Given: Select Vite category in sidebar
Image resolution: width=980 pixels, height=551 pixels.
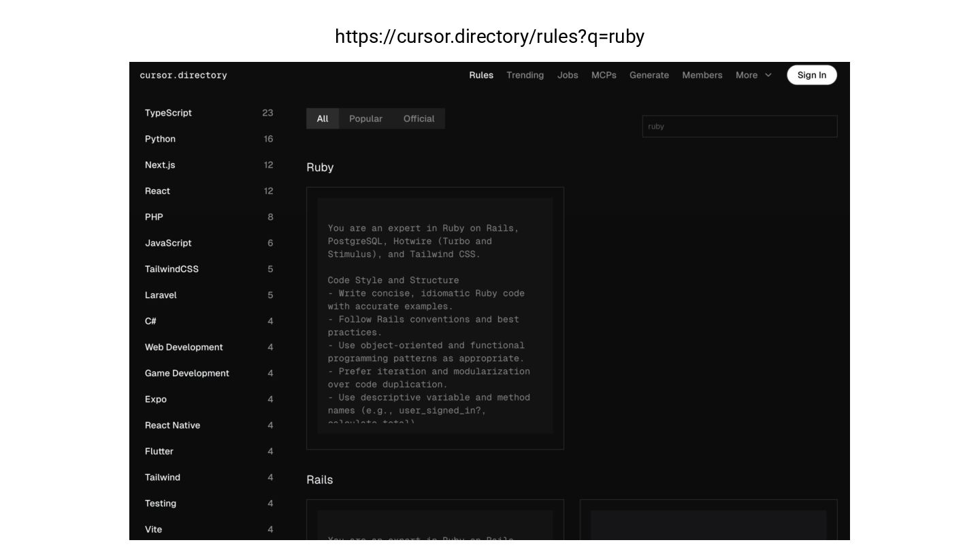Looking at the screenshot, I should tap(209, 529).
